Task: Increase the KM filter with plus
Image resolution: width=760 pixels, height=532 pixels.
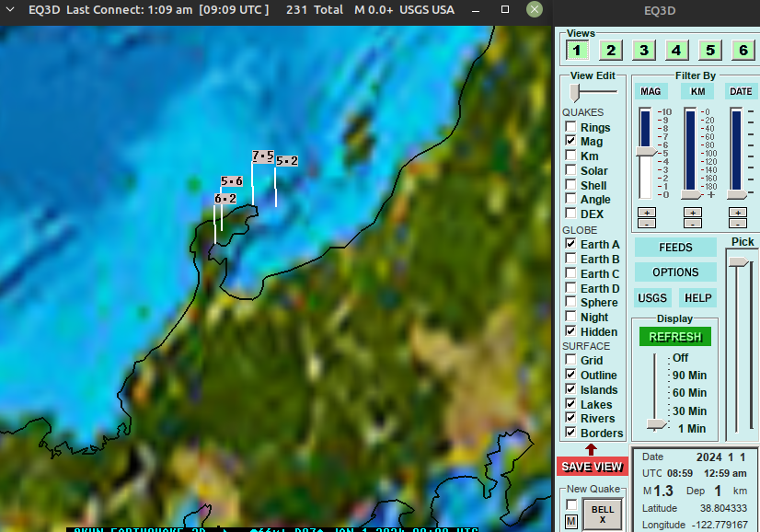Action: (693, 213)
